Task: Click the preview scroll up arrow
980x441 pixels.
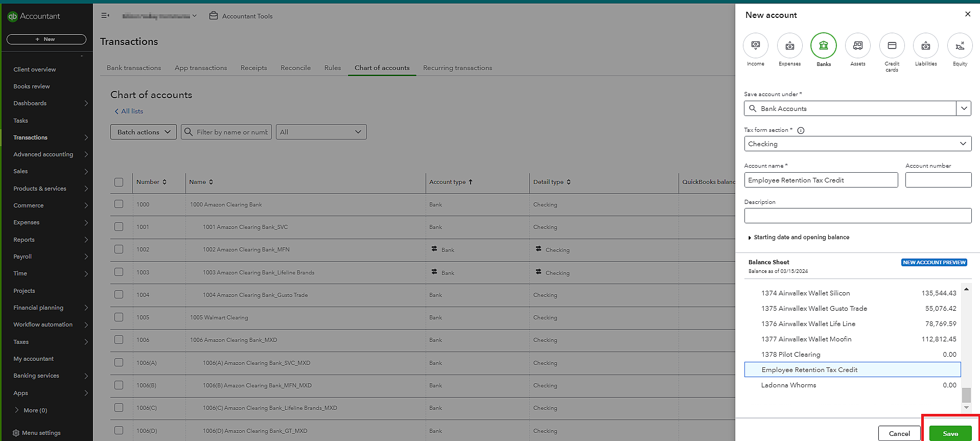Action: (966, 289)
